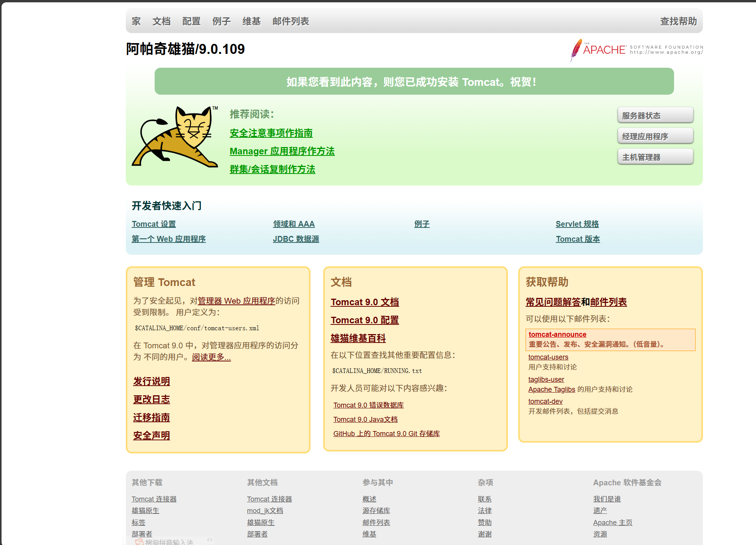Open the Tomcat 9.0 Java文档 link
Viewport: 756px width, 545px height.
pyautogui.click(x=365, y=420)
